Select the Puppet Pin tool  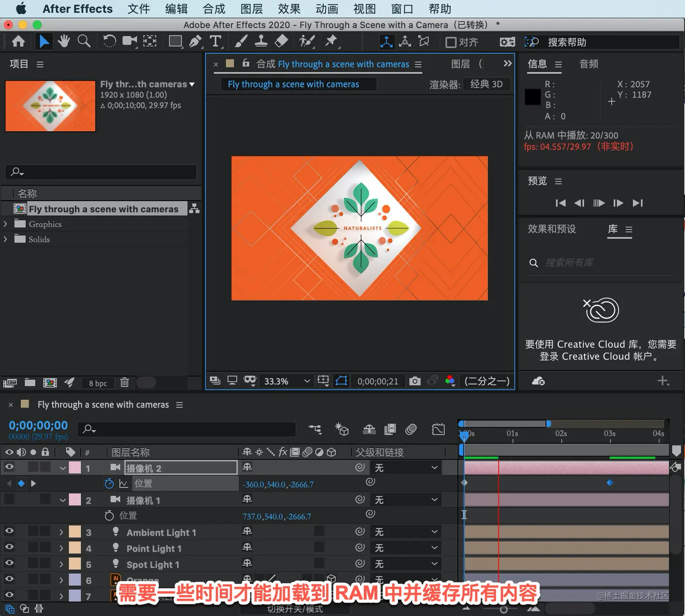[332, 42]
